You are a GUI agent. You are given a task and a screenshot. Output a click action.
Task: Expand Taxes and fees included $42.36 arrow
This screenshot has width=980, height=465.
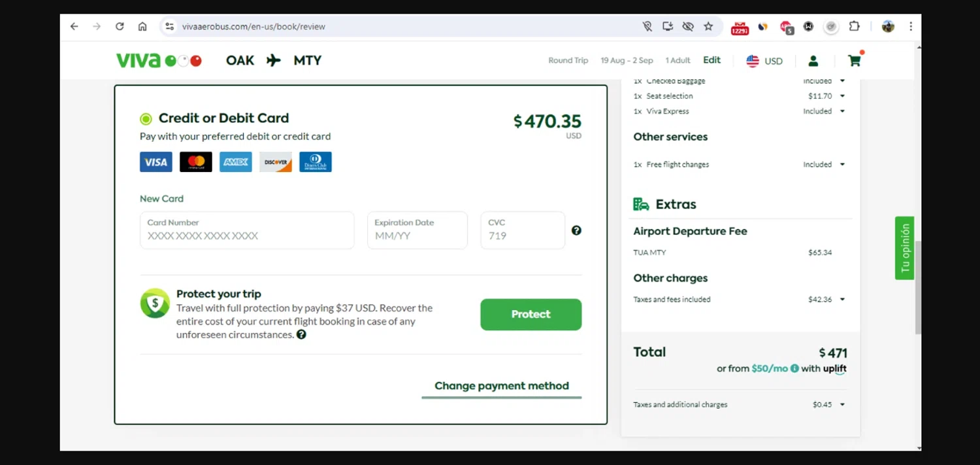coord(842,300)
